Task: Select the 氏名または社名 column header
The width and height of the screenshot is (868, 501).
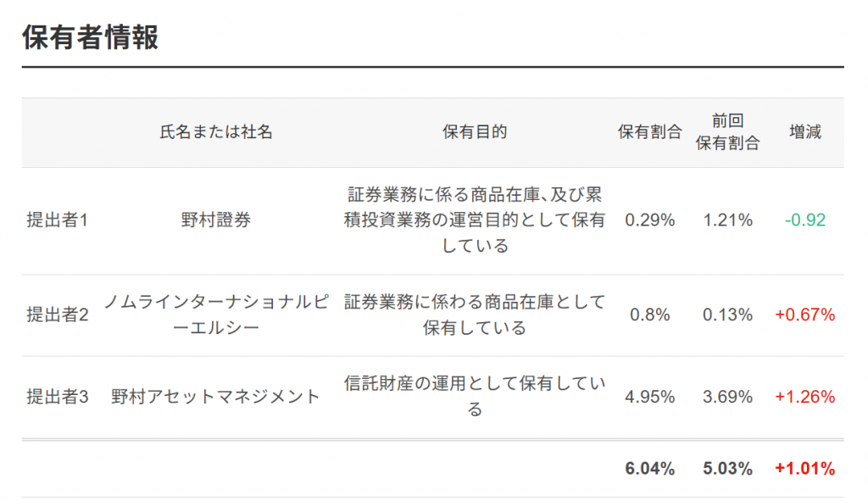Action: coord(216,131)
